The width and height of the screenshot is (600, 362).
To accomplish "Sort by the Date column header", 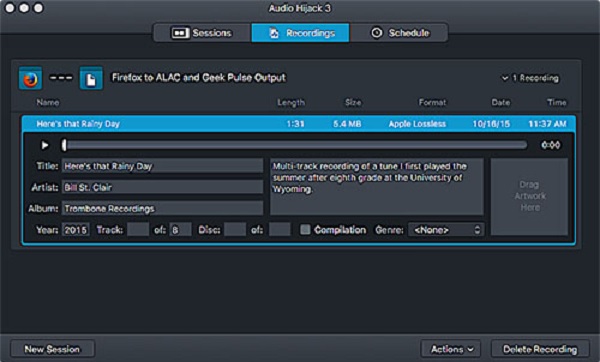I will coord(501,102).
